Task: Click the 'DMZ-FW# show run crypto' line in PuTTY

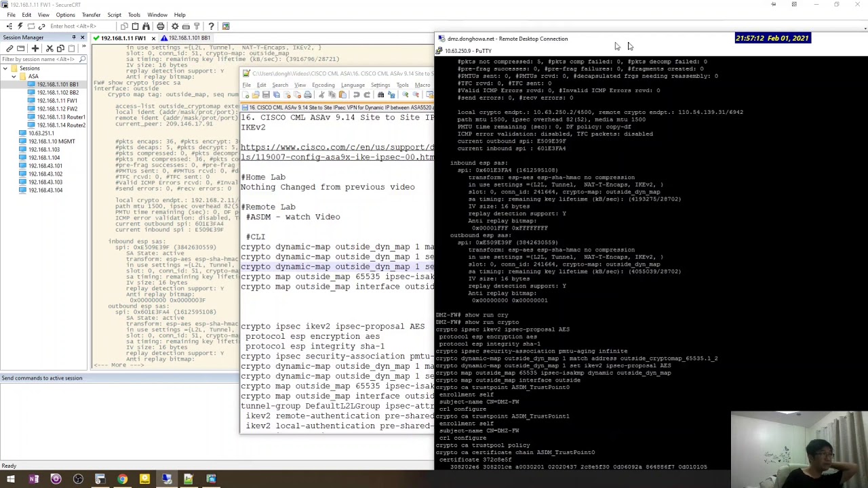Action: click(x=477, y=322)
